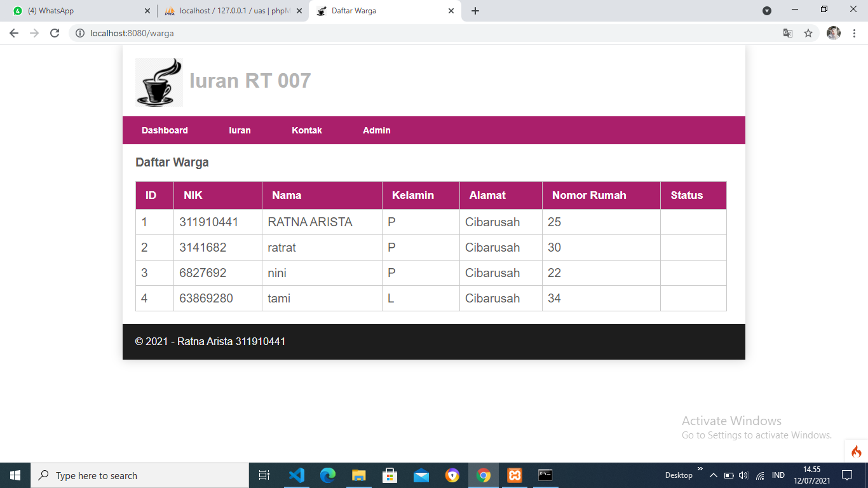Reload the Daftar Warga page
The height and width of the screenshot is (488, 868).
(x=55, y=32)
